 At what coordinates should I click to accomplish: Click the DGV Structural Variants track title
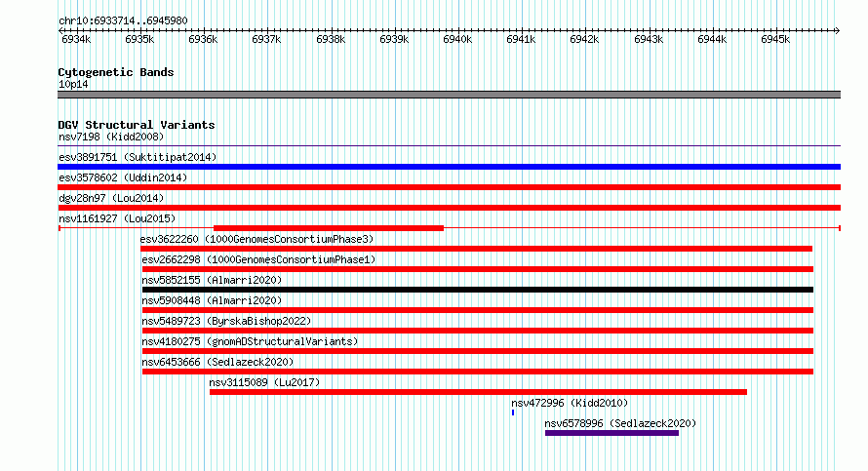137,125
